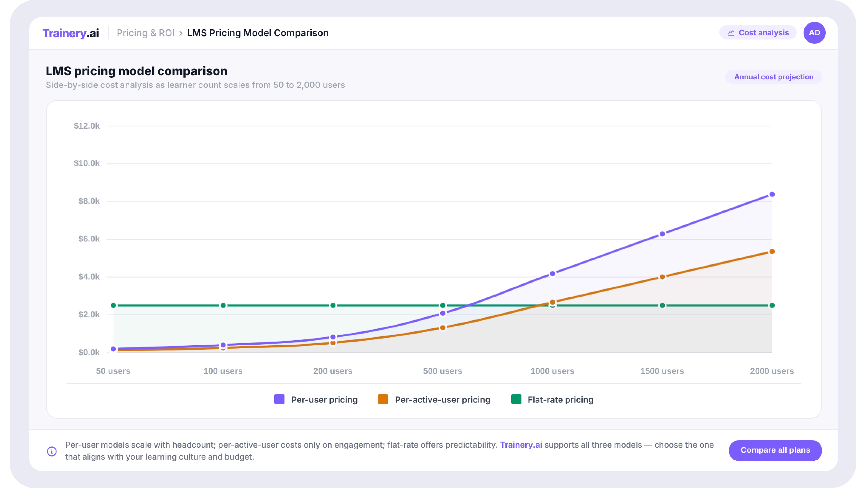Click the $10.0k y-axis label
This screenshot has height=488, width=868.
[87, 163]
